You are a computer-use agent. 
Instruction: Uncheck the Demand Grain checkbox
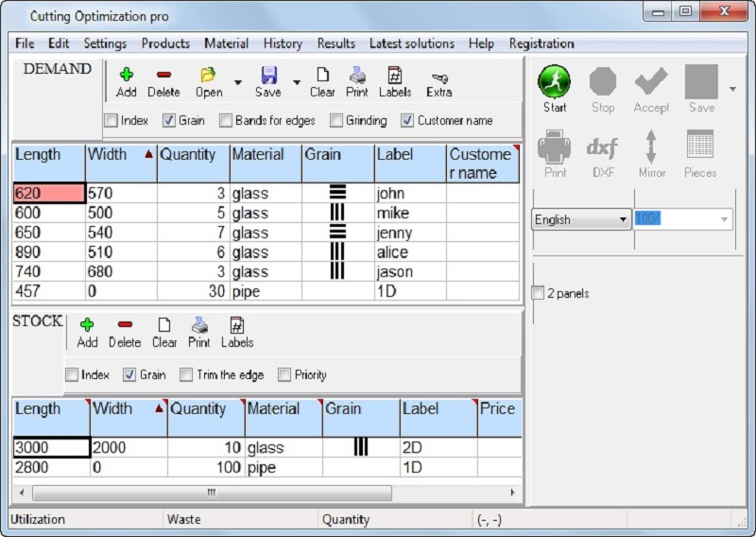tap(168, 120)
